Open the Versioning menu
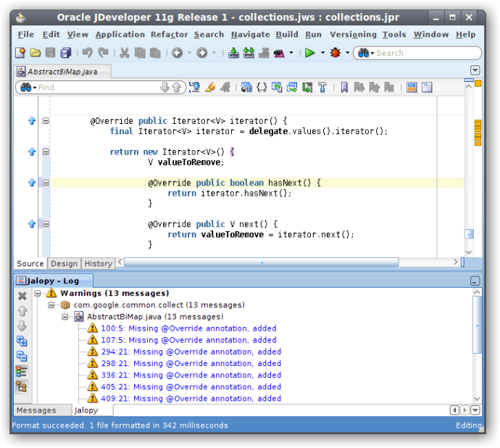 coord(353,35)
